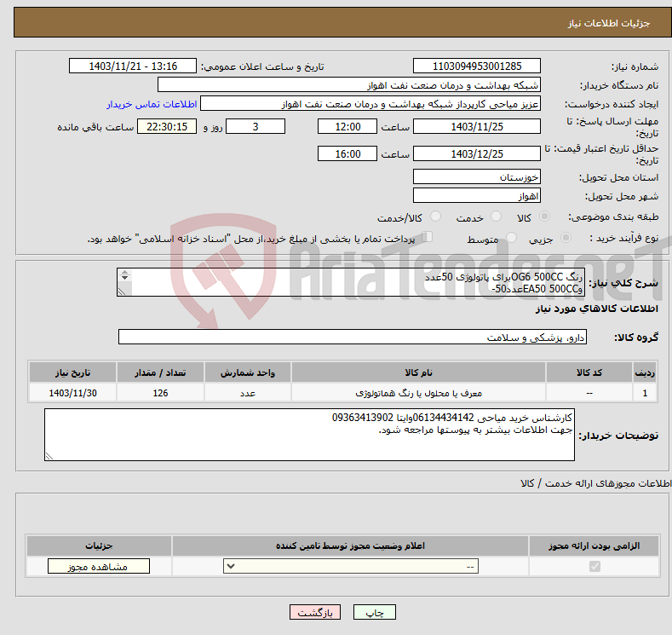
Task: Click اعلام وضعیت مجوز توسط تامین کننده header
Action: pos(350,546)
